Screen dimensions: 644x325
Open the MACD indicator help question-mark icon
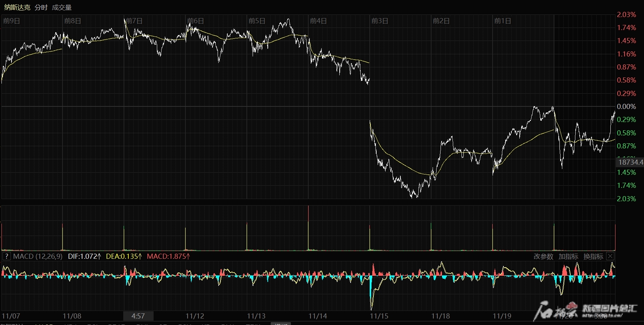point(7,256)
